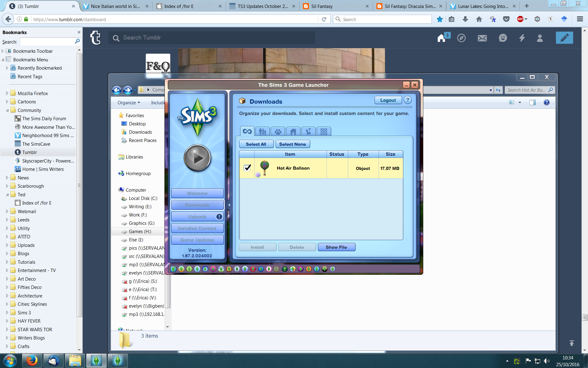
Task: Open launcher help question mark icon
Action: coord(408,100)
